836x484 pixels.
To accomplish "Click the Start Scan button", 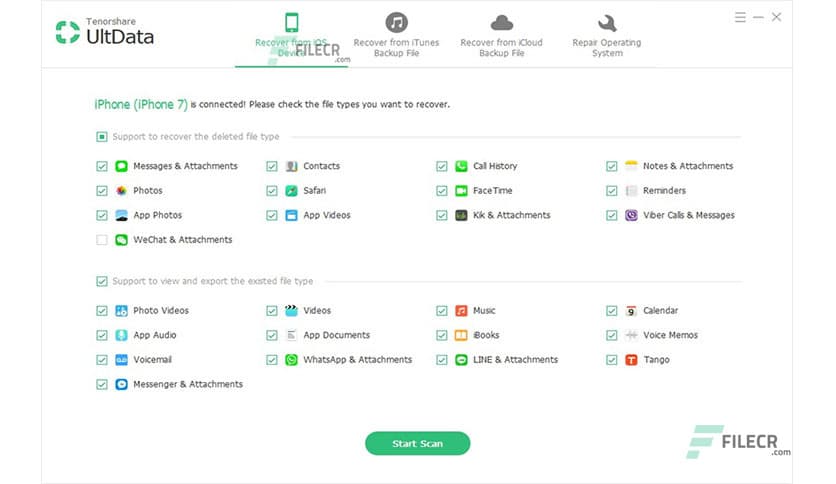I will (x=417, y=443).
